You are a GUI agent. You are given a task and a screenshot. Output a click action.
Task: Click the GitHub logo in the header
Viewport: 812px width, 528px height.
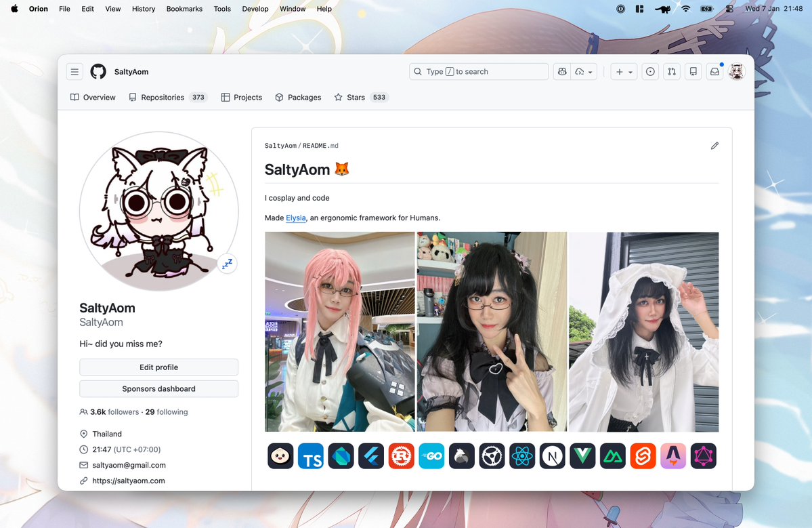coord(98,71)
